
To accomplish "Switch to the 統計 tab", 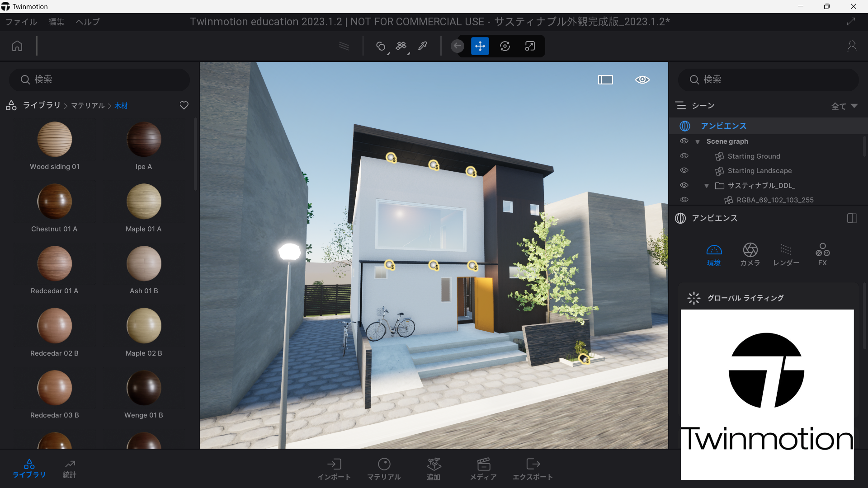I will [x=70, y=469].
